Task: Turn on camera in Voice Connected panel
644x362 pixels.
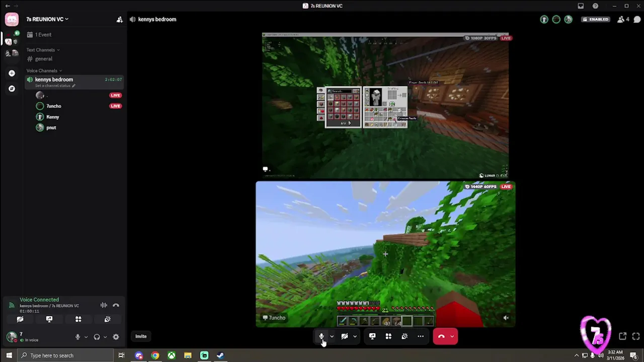Action: coord(20,319)
